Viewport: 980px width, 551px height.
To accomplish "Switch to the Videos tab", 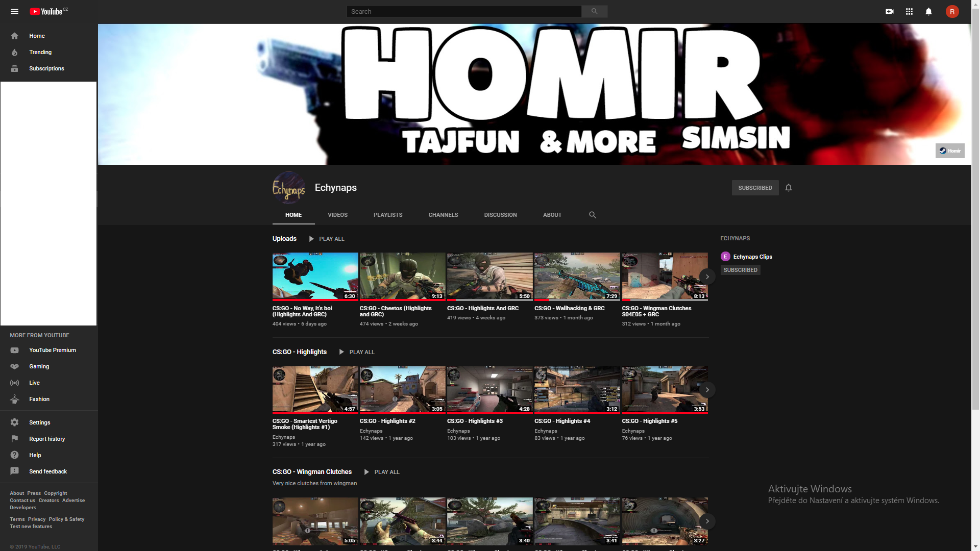I will coord(337,215).
